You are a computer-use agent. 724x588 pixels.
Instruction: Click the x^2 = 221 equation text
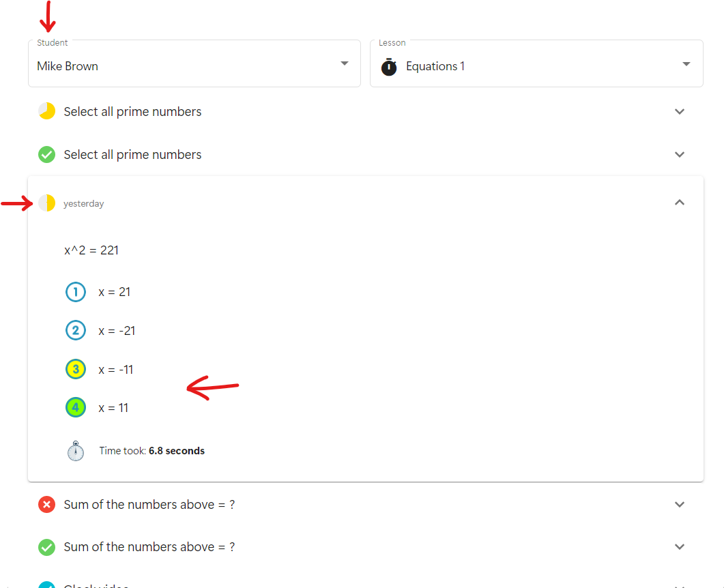91,250
